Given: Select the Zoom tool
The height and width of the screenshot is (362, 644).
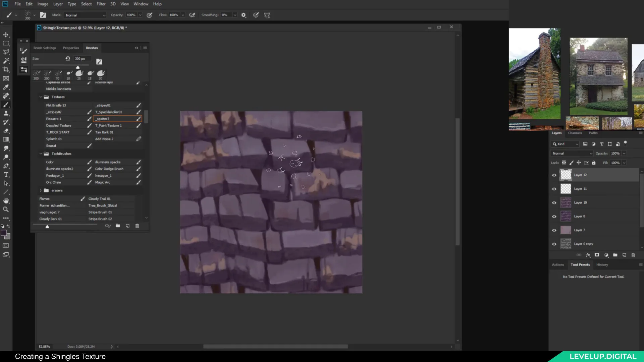Looking at the screenshot, I should [6, 209].
